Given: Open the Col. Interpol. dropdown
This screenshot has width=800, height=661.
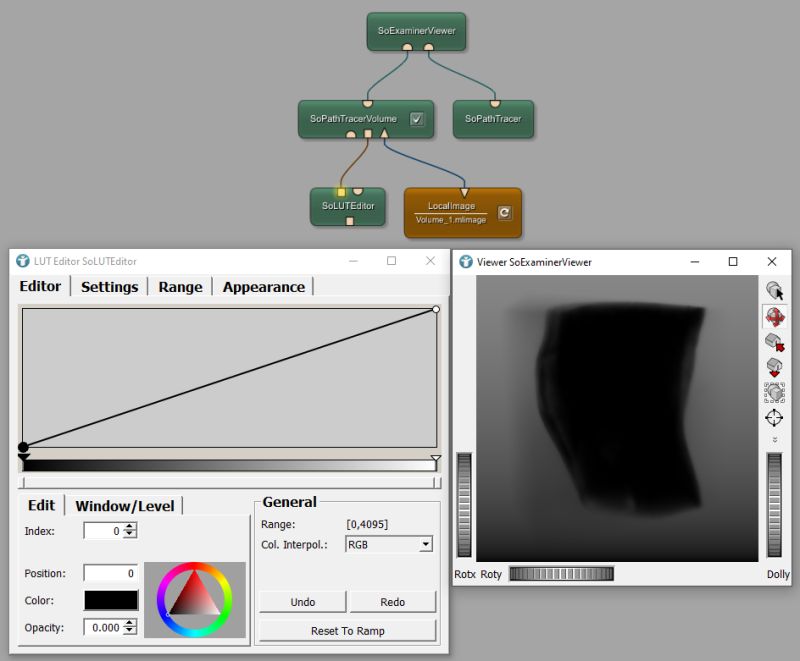Looking at the screenshot, I should (x=424, y=543).
